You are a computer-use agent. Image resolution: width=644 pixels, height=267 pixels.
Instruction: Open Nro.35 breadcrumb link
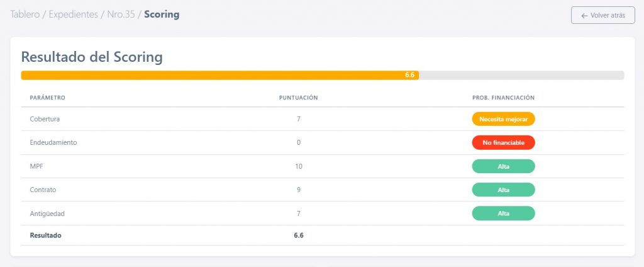pos(121,14)
